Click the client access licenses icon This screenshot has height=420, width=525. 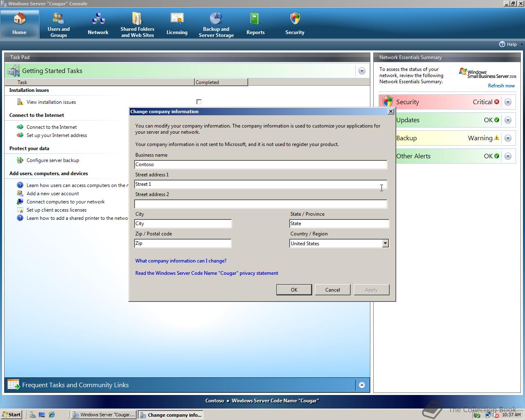[20, 210]
